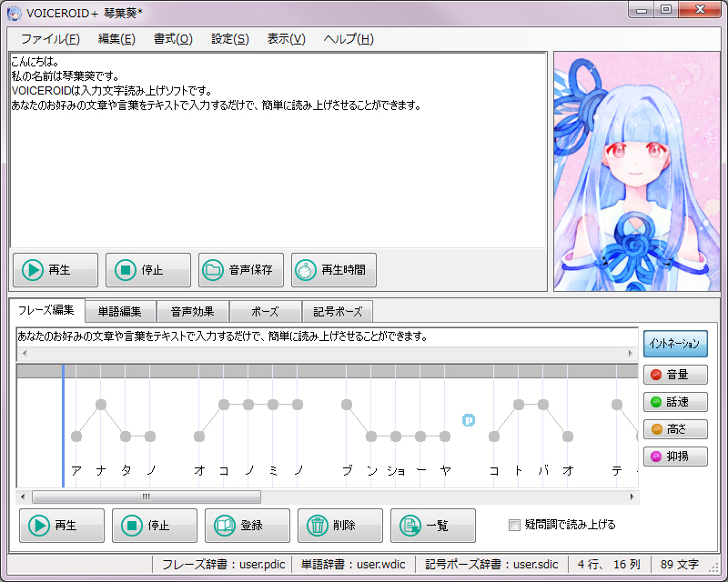The height and width of the screenshot is (582, 728).
Task: Play the phrase with lower 再生 button
Action: tap(62, 526)
